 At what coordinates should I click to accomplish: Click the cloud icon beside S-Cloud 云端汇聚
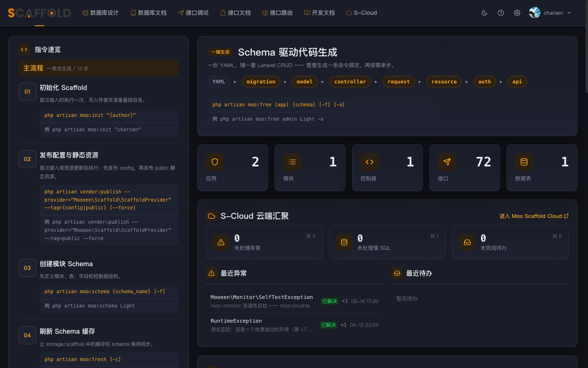pyautogui.click(x=212, y=216)
